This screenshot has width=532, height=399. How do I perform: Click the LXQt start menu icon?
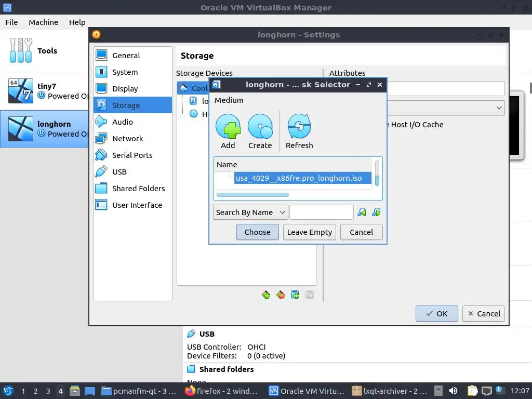(x=8, y=391)
